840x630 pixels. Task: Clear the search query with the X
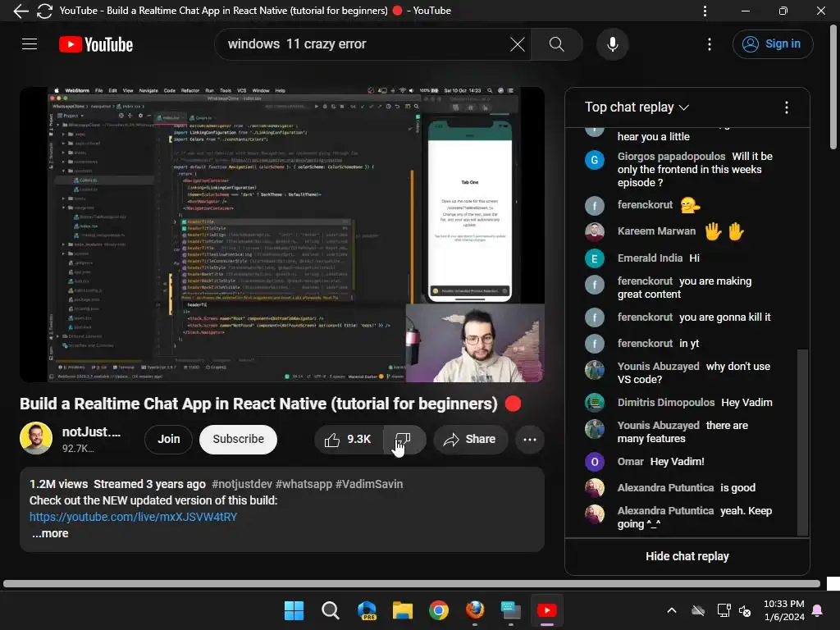coord(517,44)
